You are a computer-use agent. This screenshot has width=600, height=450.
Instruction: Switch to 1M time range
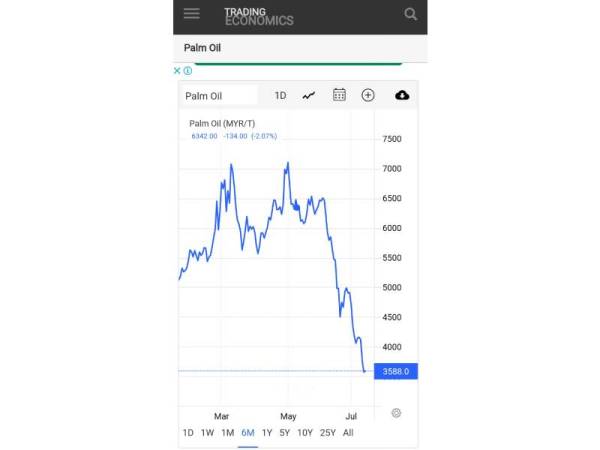point(228,433)
